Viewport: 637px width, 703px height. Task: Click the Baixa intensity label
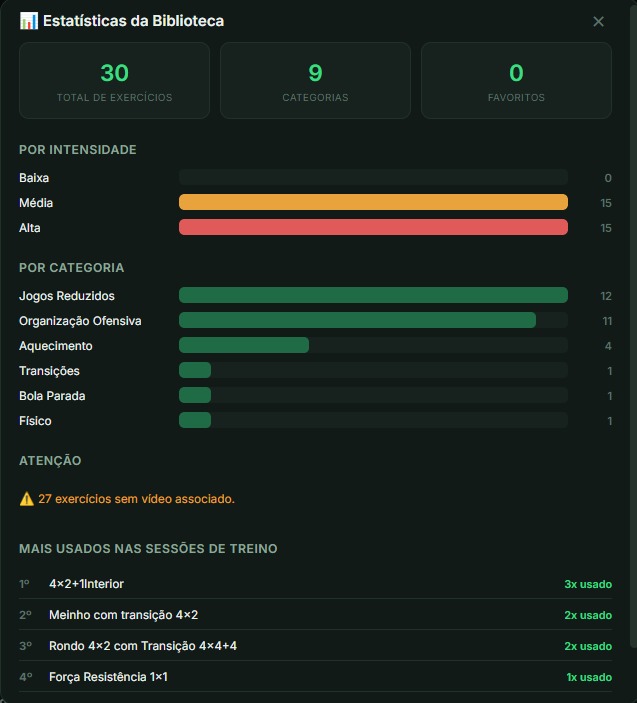click(34, 178)
